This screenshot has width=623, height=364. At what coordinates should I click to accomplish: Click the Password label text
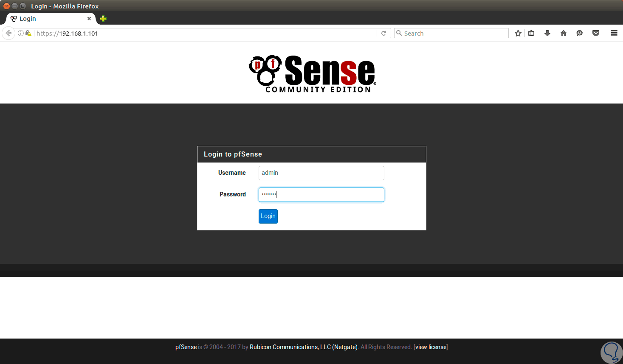click(x=233, y=194)
